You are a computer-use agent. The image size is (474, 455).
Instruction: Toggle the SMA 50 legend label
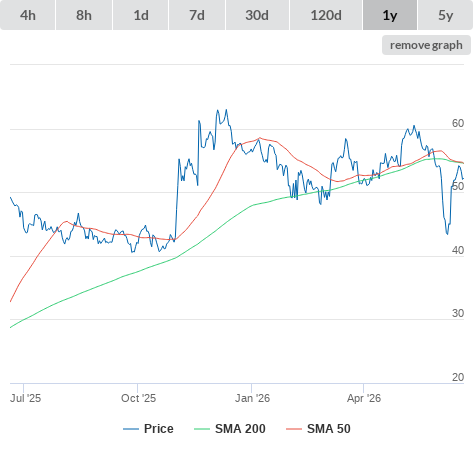[329, 429]
